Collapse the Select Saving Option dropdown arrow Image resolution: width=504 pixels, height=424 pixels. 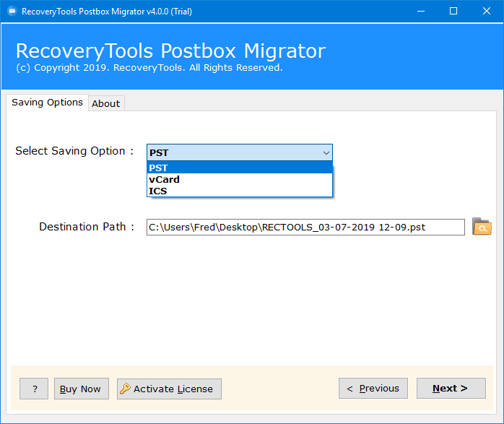click(x=326, y=152)
